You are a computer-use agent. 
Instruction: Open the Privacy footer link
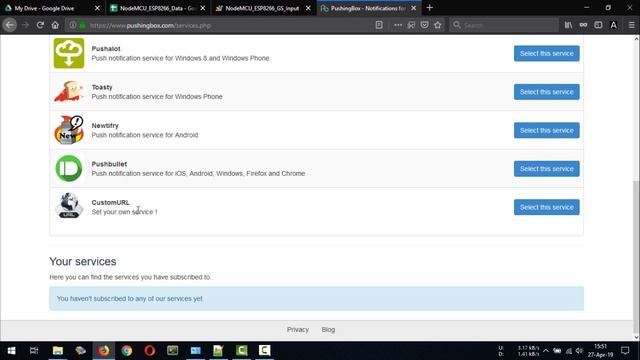tap(298, 329)
